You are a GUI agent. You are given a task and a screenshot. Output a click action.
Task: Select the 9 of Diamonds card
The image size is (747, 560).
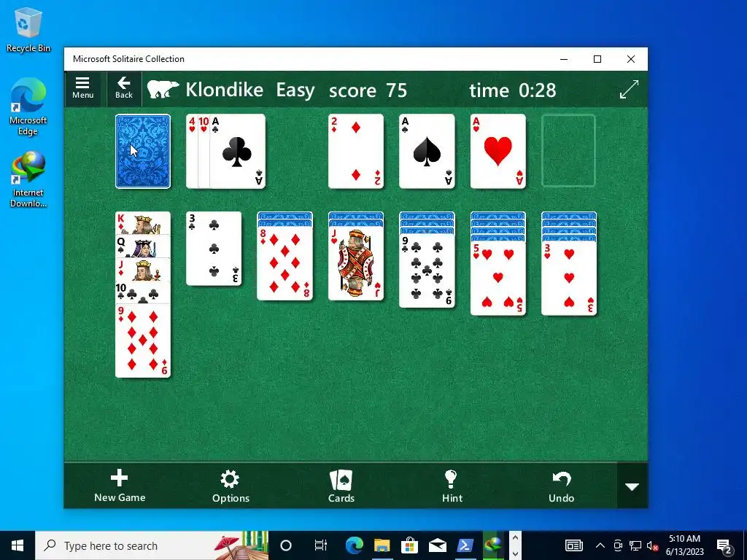pyautogui.click(x=143, y=341)
